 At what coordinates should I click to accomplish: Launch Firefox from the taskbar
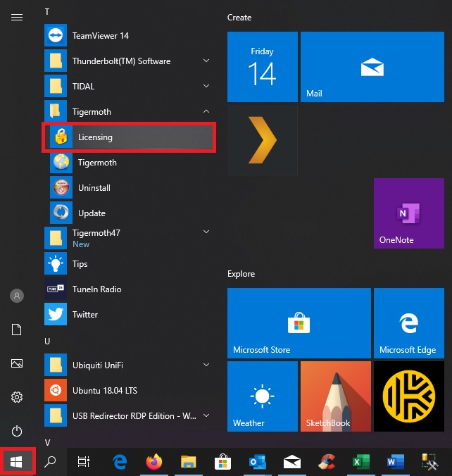tap(154, 462)
